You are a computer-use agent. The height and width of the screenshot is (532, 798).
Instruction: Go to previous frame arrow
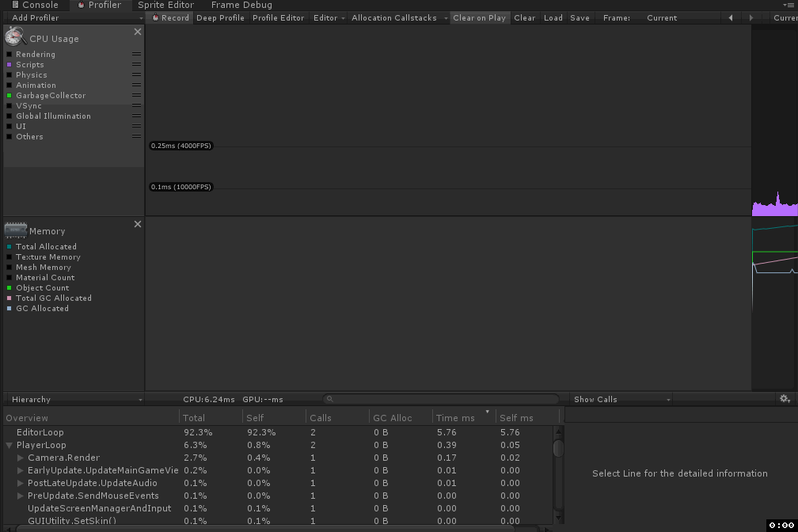731,18
